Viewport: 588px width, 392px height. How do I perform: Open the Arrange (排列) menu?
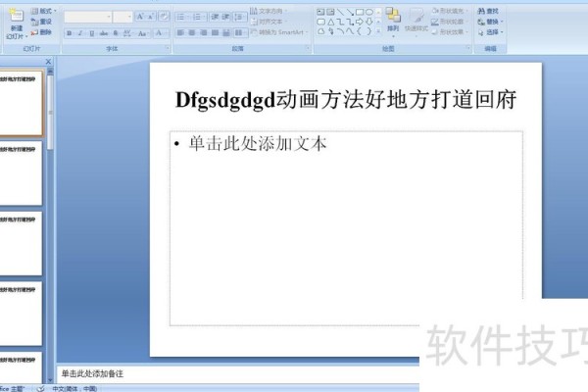[393, 22]
